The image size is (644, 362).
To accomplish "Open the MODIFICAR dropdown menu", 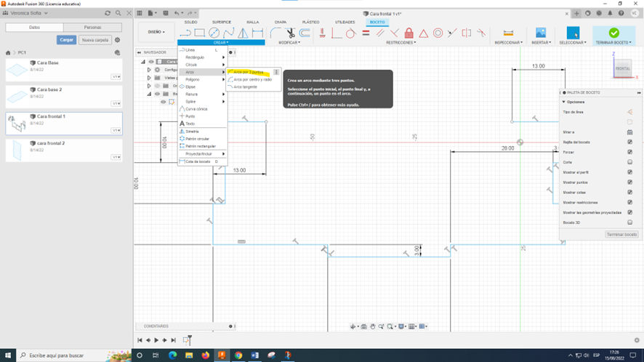I will pyautogui.click(x=289, y=43).
